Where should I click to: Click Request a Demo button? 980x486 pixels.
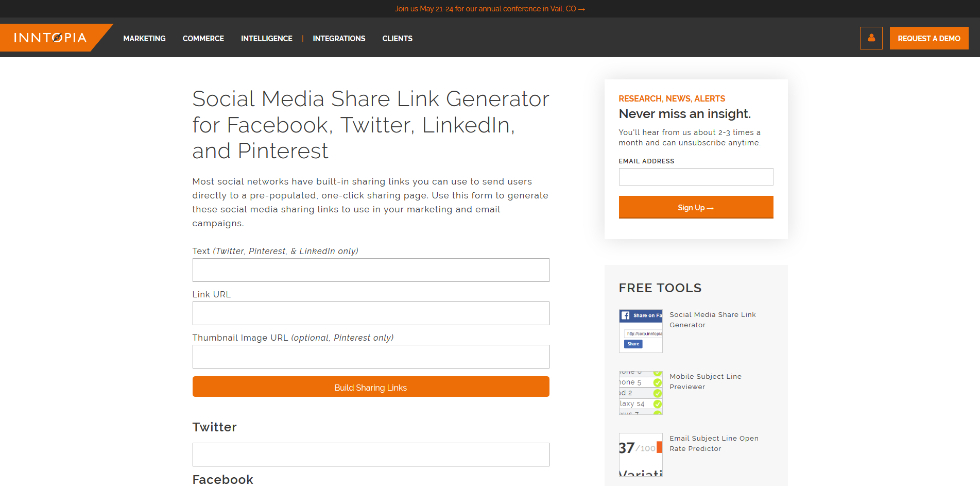929,38
